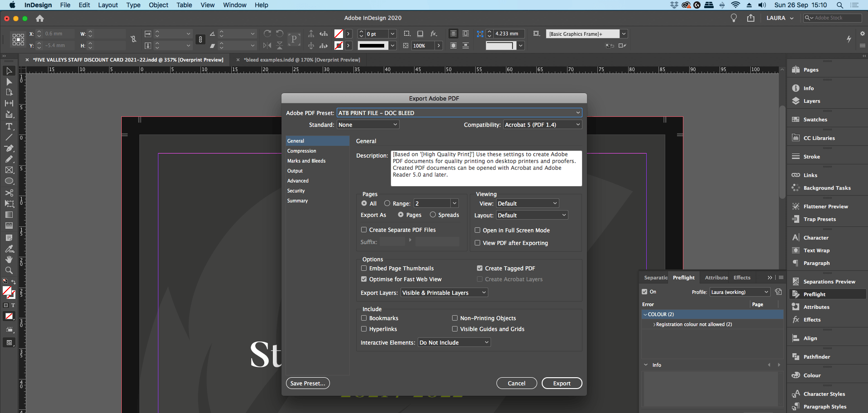868x413 pixels.
Task: Select the Scissors tool
Action: click(x=9, y=192)
